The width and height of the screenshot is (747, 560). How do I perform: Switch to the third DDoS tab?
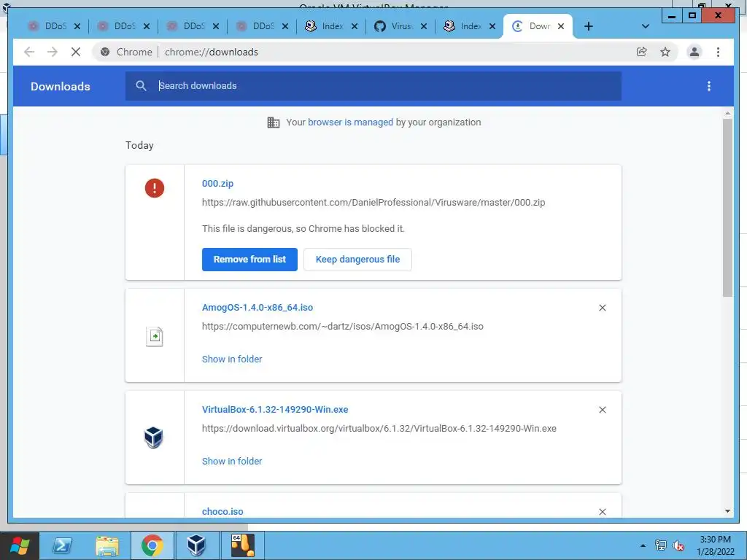coord(187,26)
